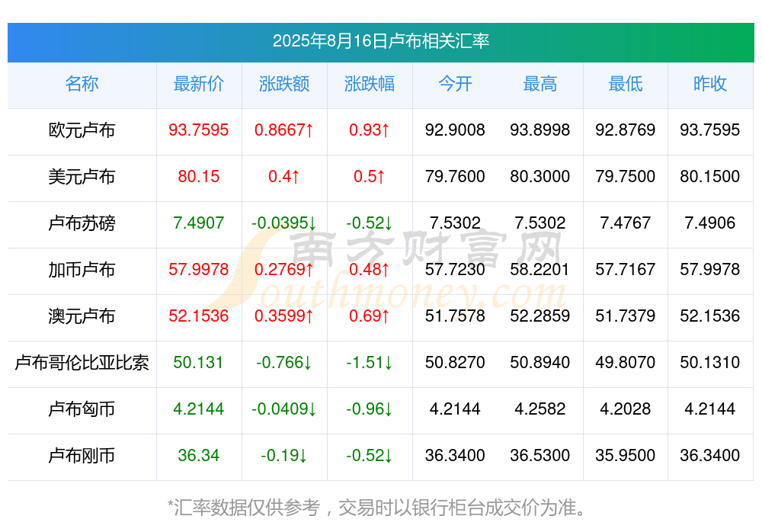Click the change amount -0.766↓
Screen dimensions: 762x532
(x=284, y=362)
